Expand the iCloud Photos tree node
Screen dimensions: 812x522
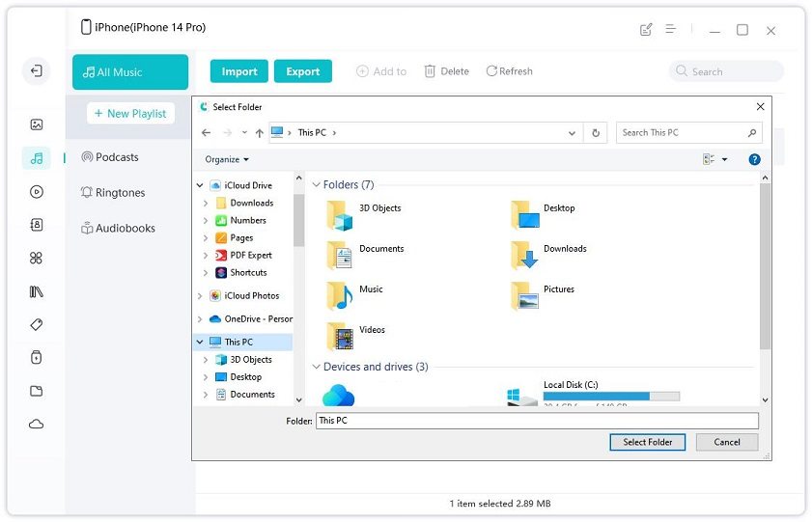pyautogui.click(x=200, y=296)
